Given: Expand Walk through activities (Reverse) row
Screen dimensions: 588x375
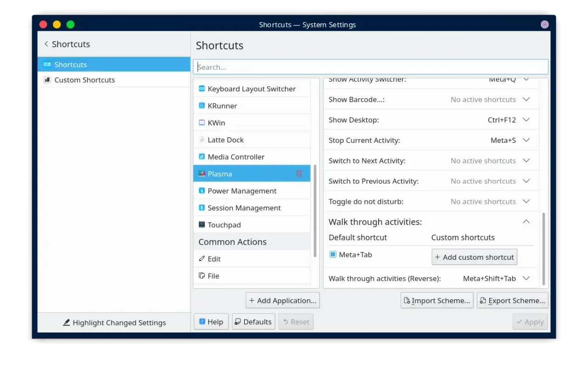Looking at the screenshot, I should click(526, 278).
